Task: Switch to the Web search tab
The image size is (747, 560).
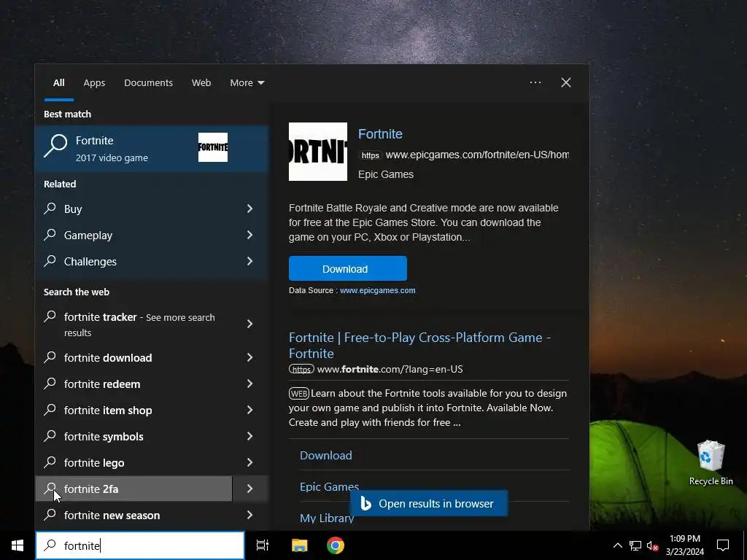Action: (201, 83)
